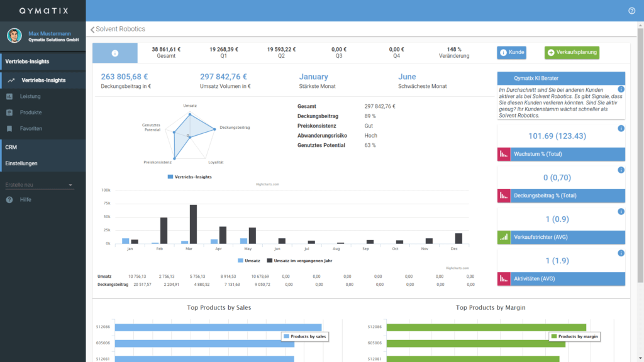Click the 512086 bar in Top Products by Sales
Viewport: 644px width, 362px height.
218,327
